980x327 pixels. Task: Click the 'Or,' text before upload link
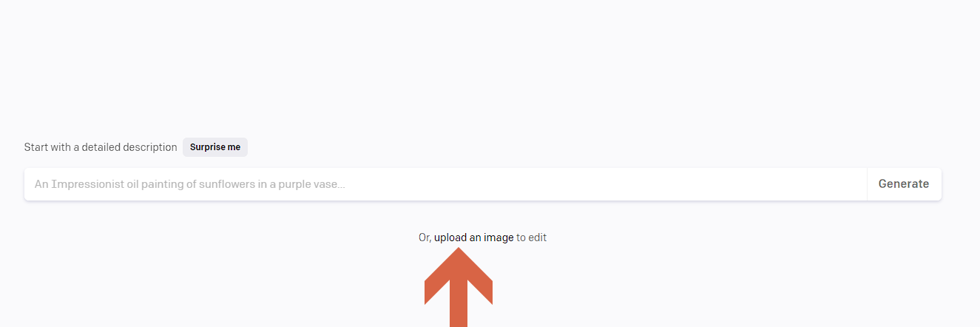pyautogui.click(x=425, y=237)
